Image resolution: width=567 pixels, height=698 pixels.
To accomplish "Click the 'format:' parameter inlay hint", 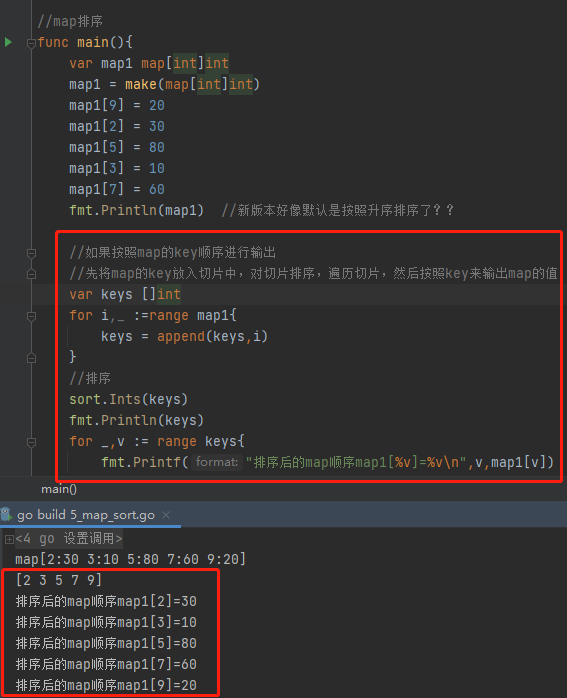I will 217,462.
